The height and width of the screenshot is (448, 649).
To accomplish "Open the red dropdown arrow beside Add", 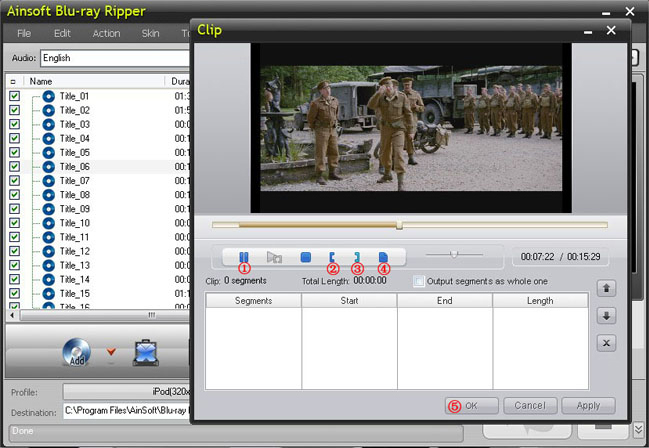I will [111, 352].
